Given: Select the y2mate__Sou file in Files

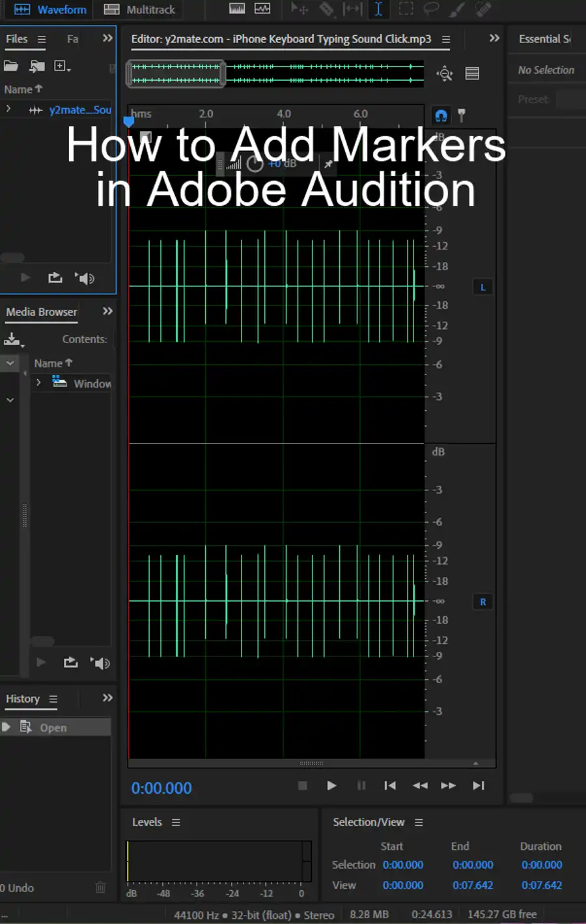Looking at the screenshot, I should tap(79, 110).
